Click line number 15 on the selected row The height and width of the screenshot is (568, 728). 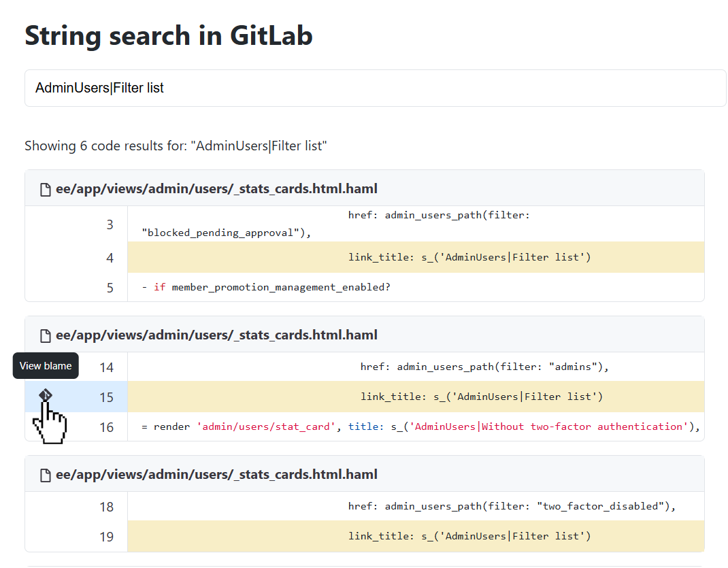pyautogui.click(x=107, y=397)
